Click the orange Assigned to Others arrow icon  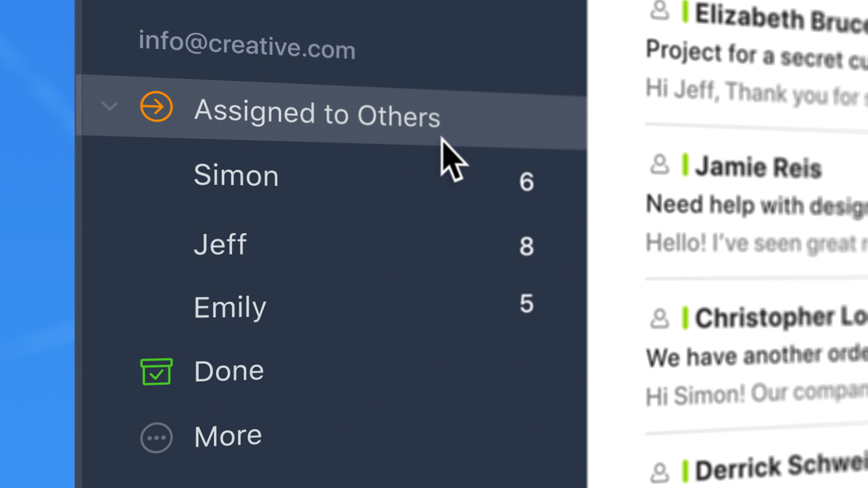pos(156,106)
